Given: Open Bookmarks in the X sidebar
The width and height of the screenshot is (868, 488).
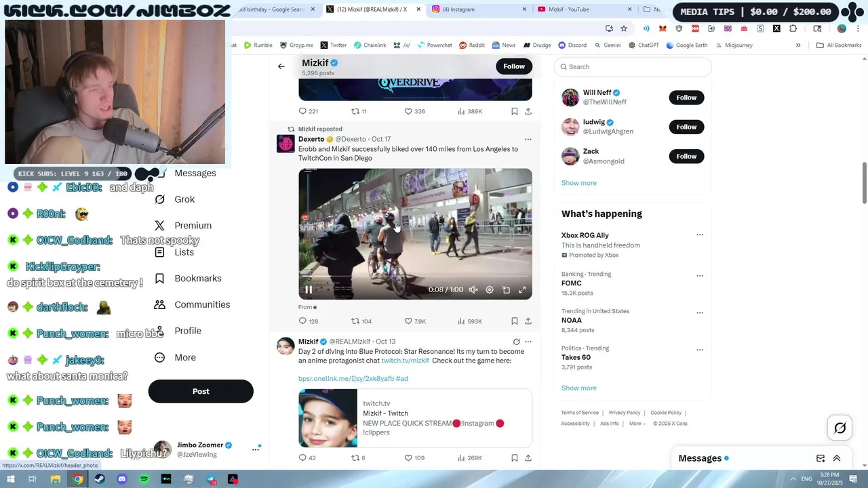Looking at the screenshot, I should pyautogui.click(x=188, y=279).
